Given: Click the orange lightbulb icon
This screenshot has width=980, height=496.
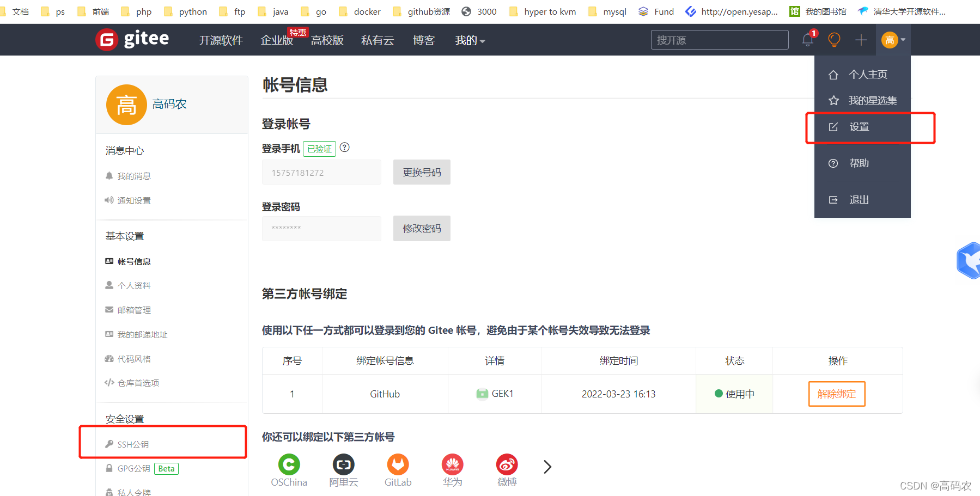Looking at the screenshot, I should coord(834,40).
